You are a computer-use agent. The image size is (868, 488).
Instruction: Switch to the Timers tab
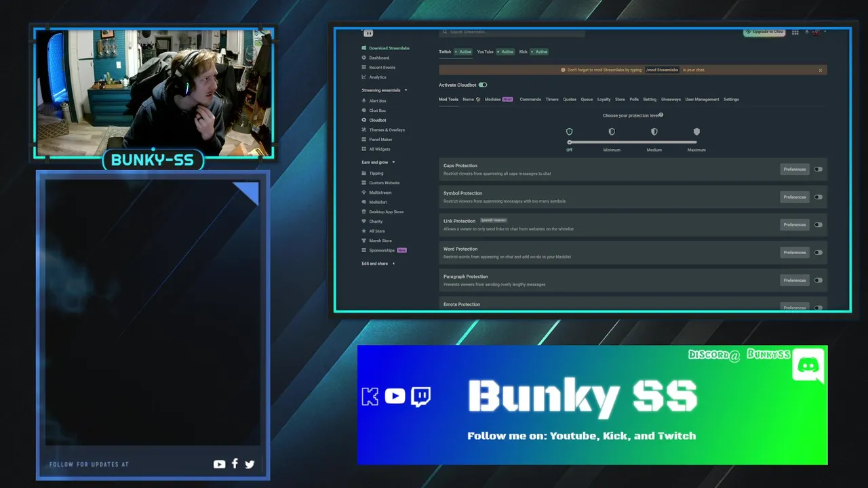[x=552, y=99]
